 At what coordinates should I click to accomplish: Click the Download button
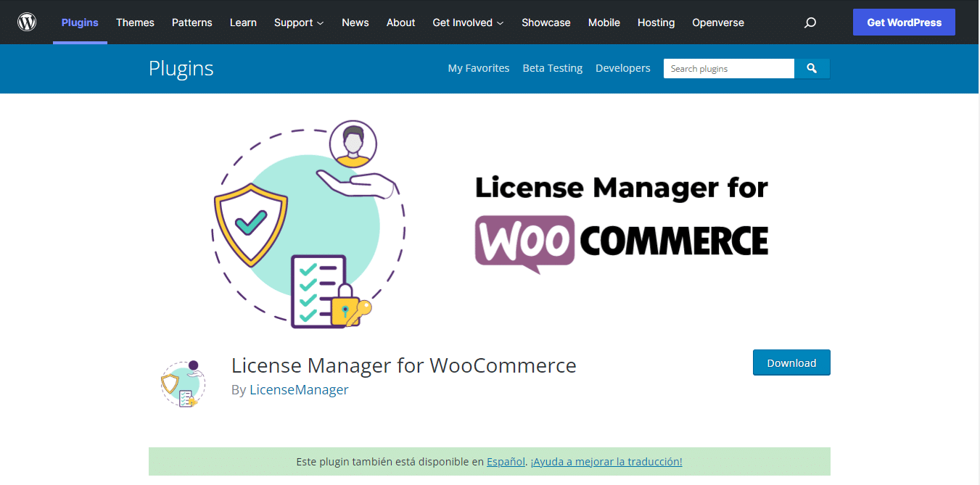pyautogui.click(x=791, y=362)
